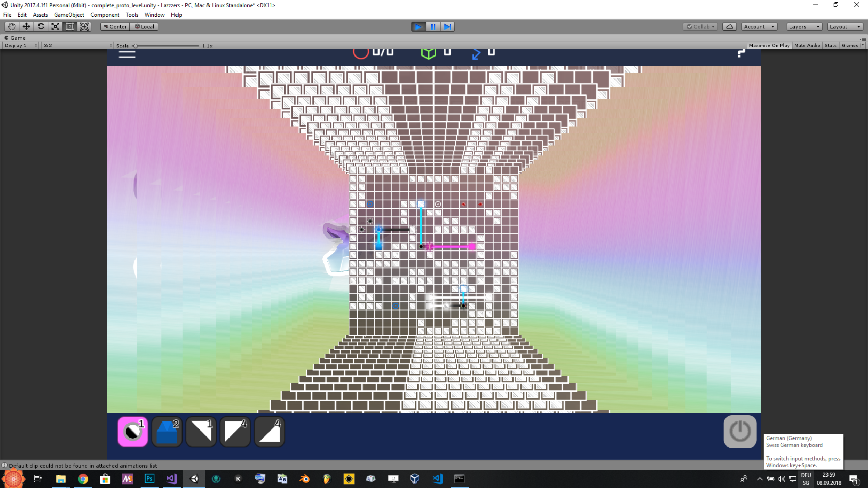868x488 pixels.
Task: Toggle Mute Audio option
Action: click(807, 46)
